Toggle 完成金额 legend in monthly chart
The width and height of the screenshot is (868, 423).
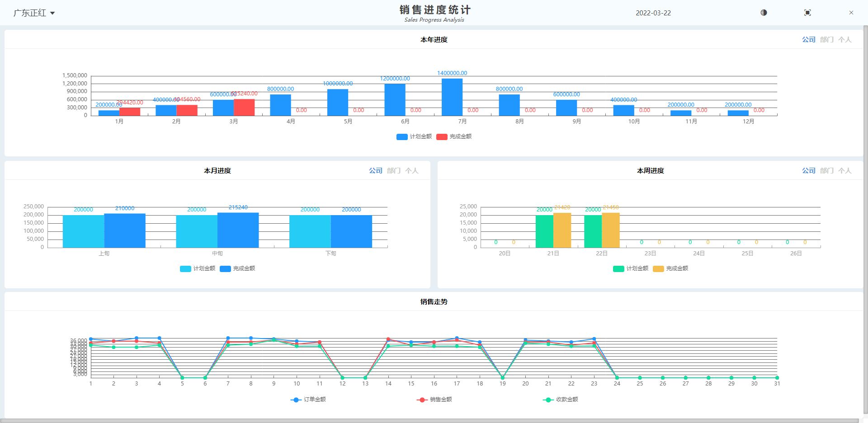pos(238,268)
